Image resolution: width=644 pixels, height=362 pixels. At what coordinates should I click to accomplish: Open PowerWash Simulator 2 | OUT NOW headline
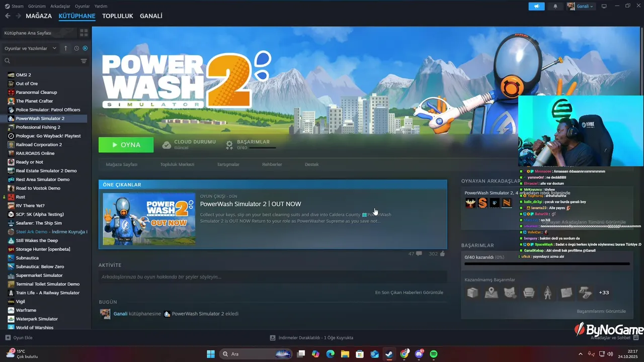point(251,204)
